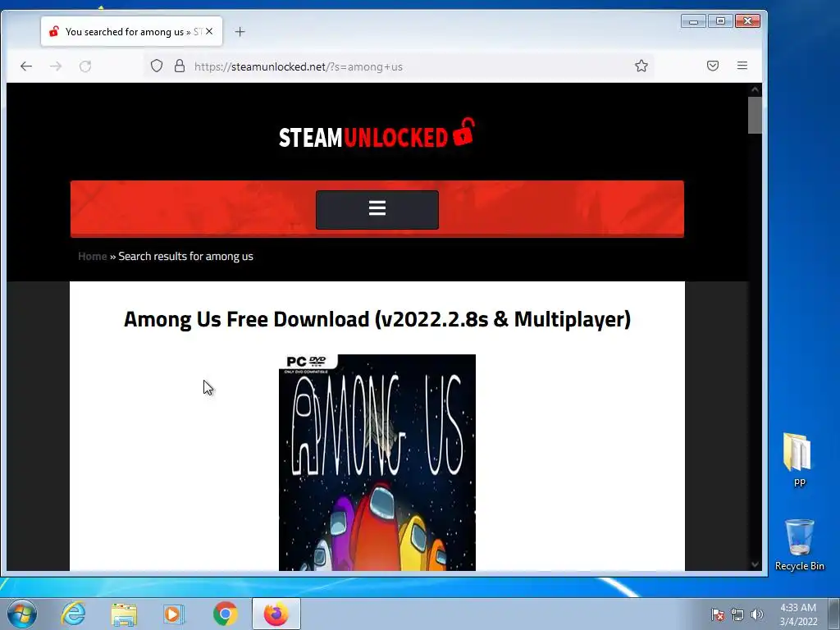The height and width of the screenshot is (630, 840).
Task: Maximize the Firefox window
Action: 720,21
